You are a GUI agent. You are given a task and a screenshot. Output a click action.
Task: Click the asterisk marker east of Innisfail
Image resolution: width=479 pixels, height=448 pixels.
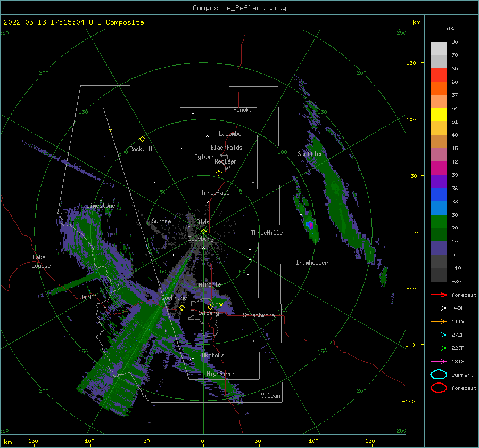pyautogui.click(x=253, y=183)
